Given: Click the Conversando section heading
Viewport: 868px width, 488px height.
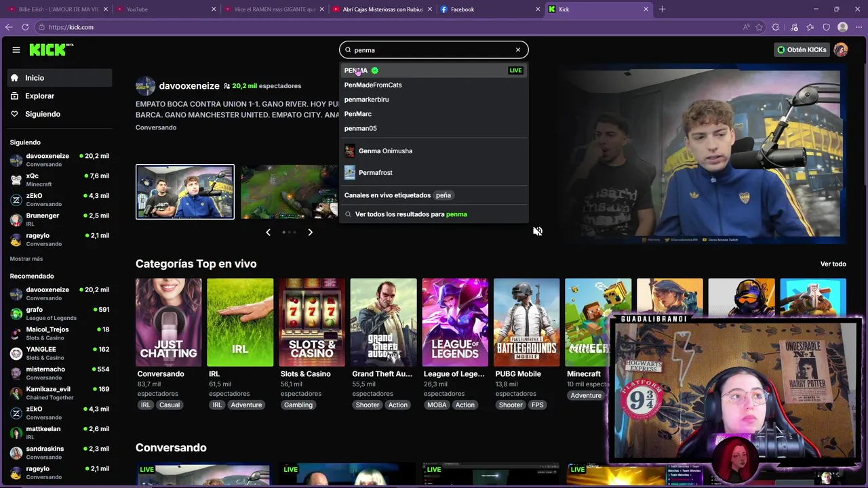Looking at the screenshot, I should click(171, 448).
